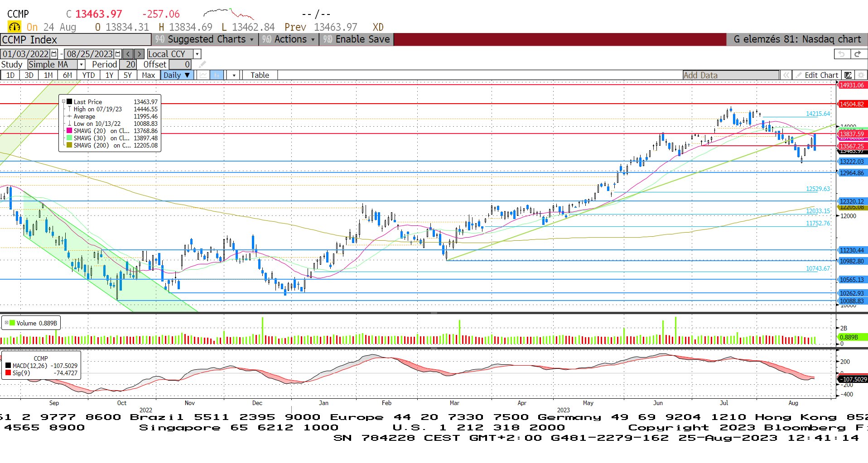The width and height of the screenshot is (868, 463).
Task: Collapse the Last Price legend tree
Action: 64,102
